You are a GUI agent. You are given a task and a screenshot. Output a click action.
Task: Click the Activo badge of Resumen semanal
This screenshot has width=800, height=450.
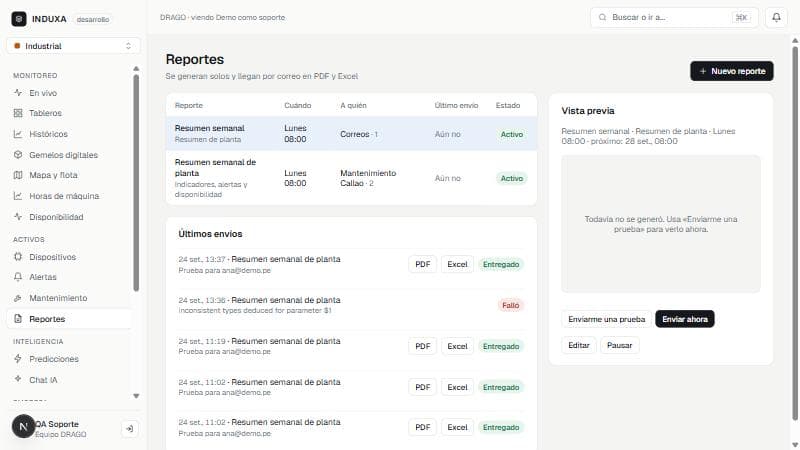(x=512, y=134)
